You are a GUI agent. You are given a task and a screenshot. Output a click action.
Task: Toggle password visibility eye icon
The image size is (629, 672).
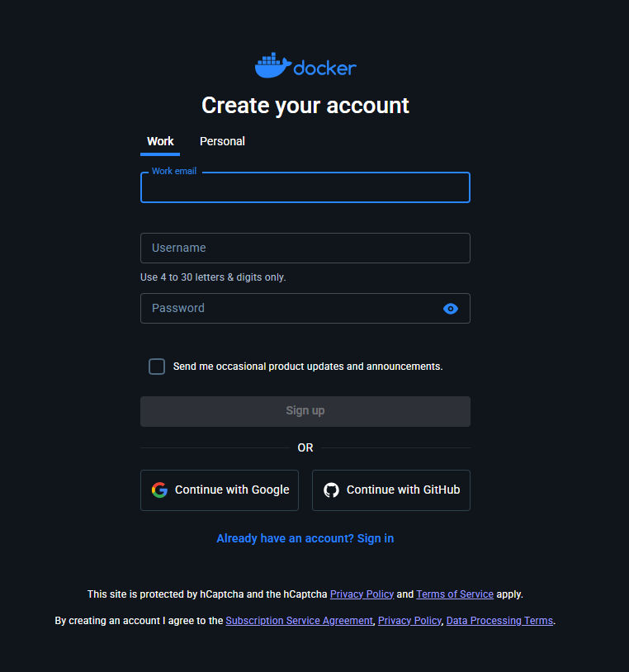pos(451,309)
